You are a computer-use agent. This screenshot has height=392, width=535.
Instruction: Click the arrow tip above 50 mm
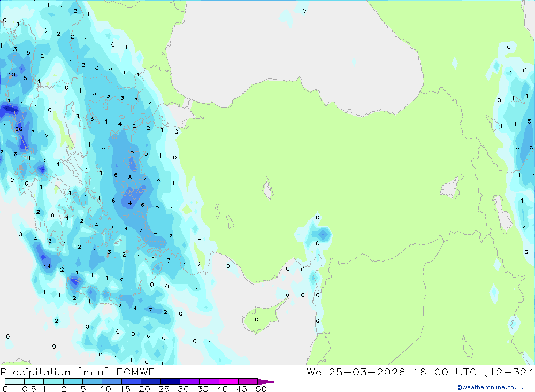point(267,382)
